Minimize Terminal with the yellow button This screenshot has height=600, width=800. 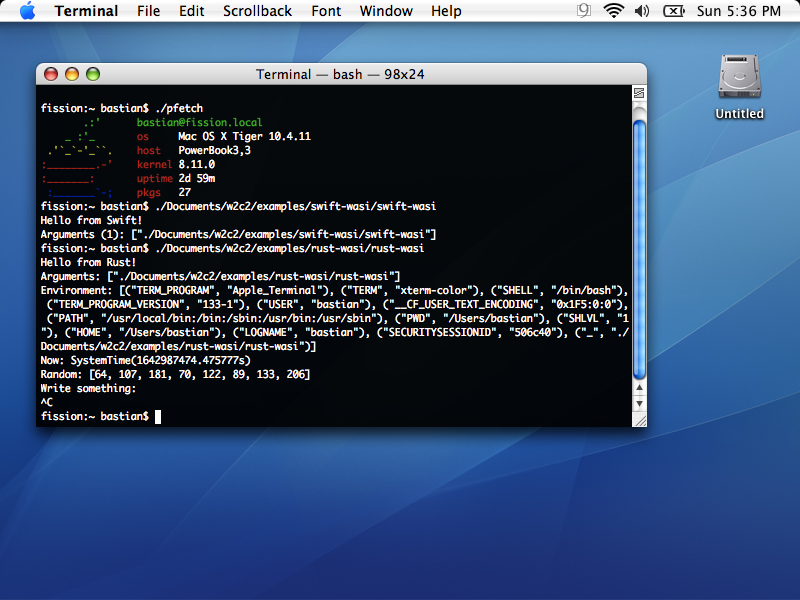pyautogui.click(x=72, y=74)
